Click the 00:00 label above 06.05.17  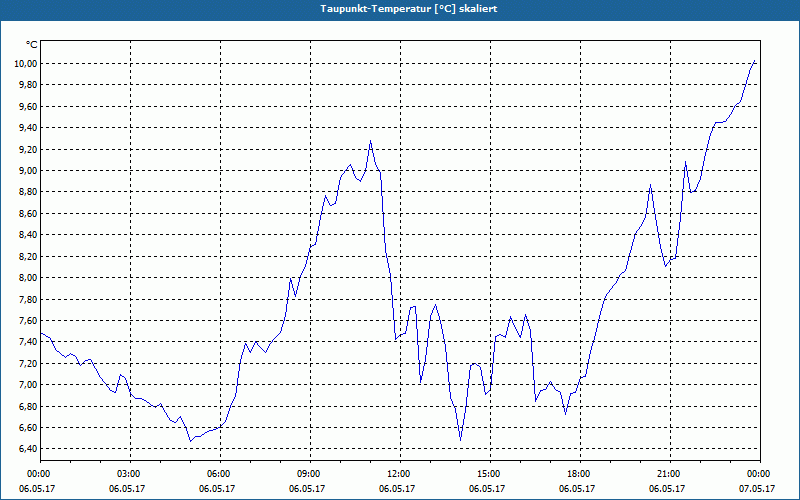point(40,474)
